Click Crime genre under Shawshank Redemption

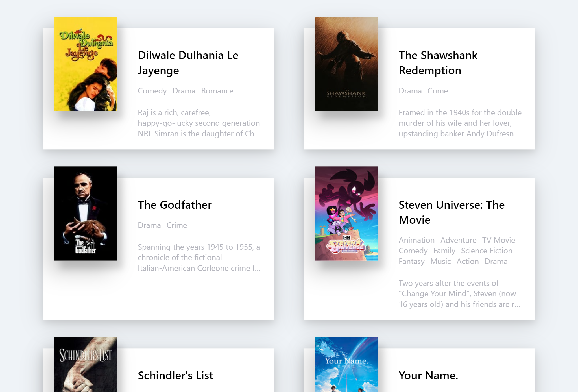[437, 91]
